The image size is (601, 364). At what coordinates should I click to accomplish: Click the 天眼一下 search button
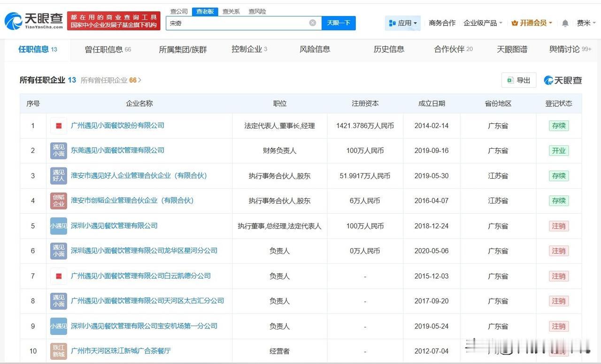coord(339,23)
